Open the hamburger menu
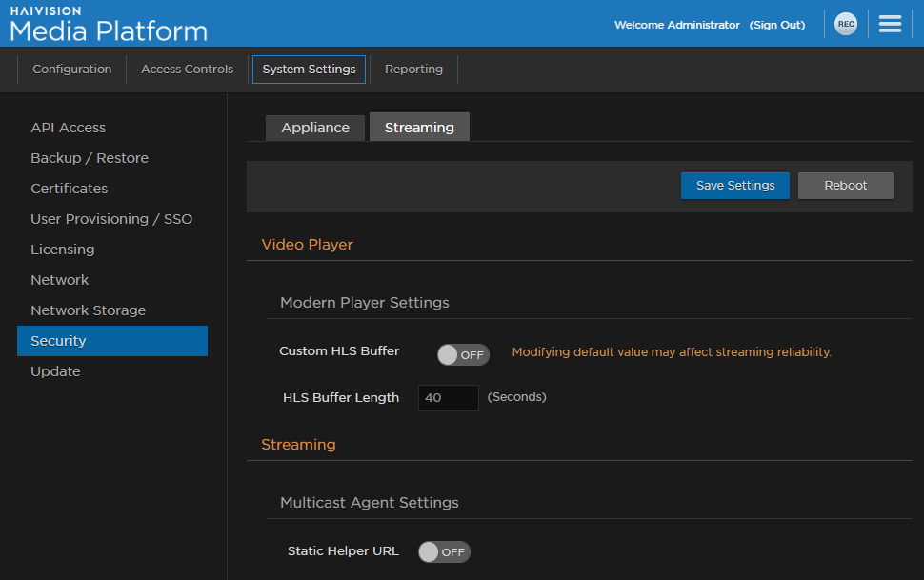 (890, 24)
